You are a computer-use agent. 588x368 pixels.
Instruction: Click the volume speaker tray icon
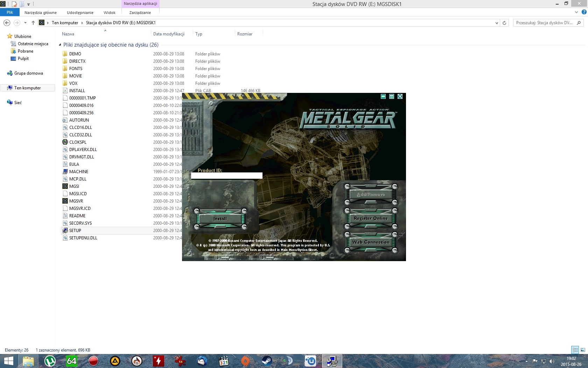point(552,361)
